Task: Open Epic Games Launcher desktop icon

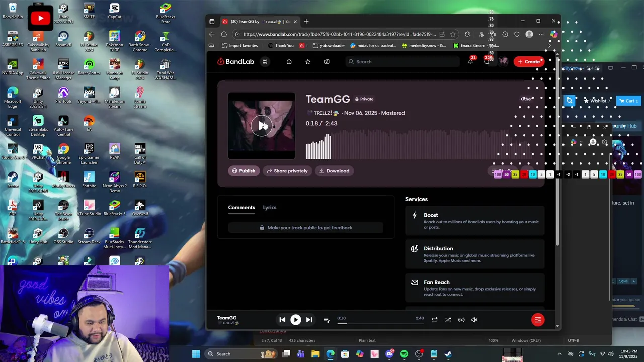Action: [x=89, y=154]
